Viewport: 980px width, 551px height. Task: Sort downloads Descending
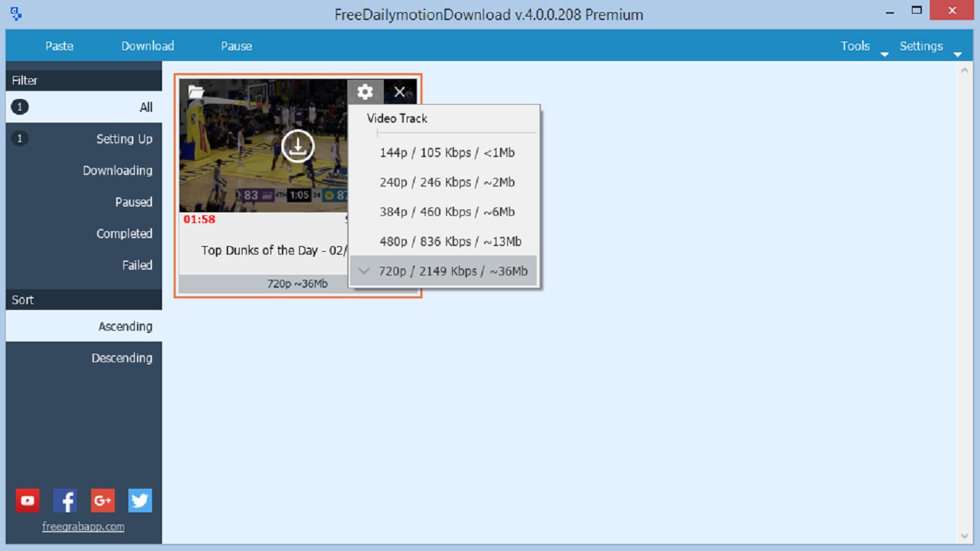(x=84, y=358)
